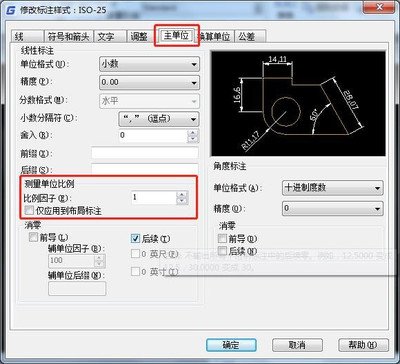Close the dimension style dialog

coord(380,6)
